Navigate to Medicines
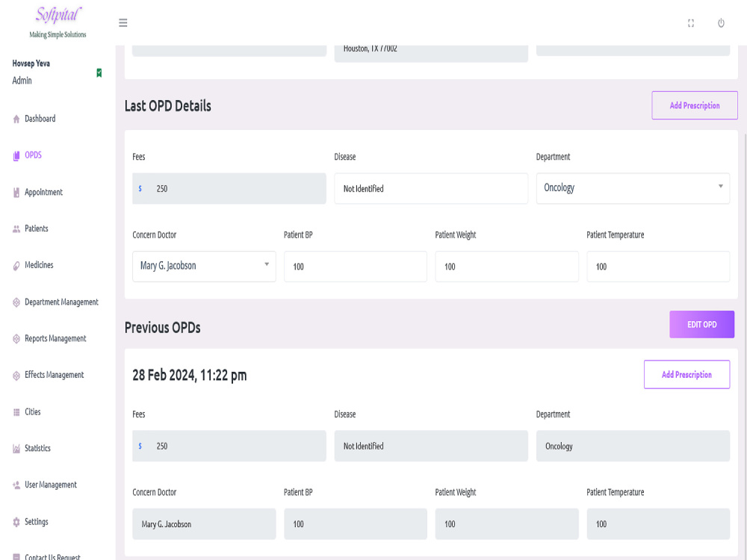This screenshot has height=560, width=747. click(39, 265)
